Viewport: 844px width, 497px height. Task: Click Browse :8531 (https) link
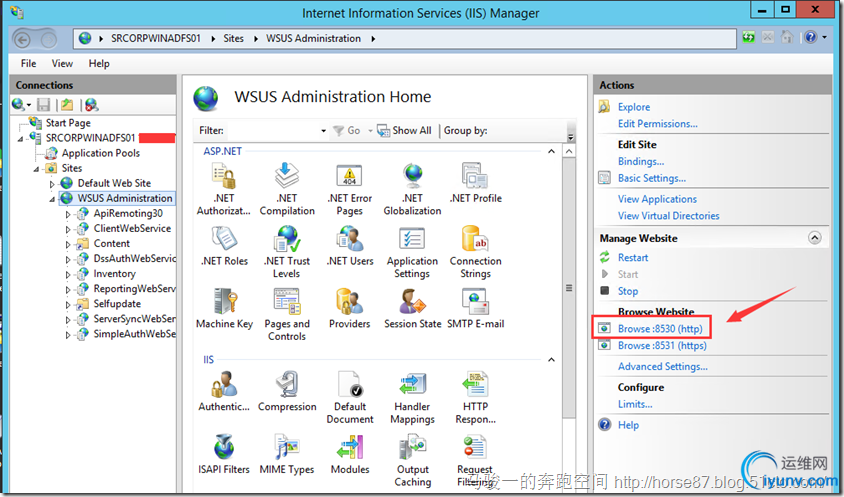[662, 346]
